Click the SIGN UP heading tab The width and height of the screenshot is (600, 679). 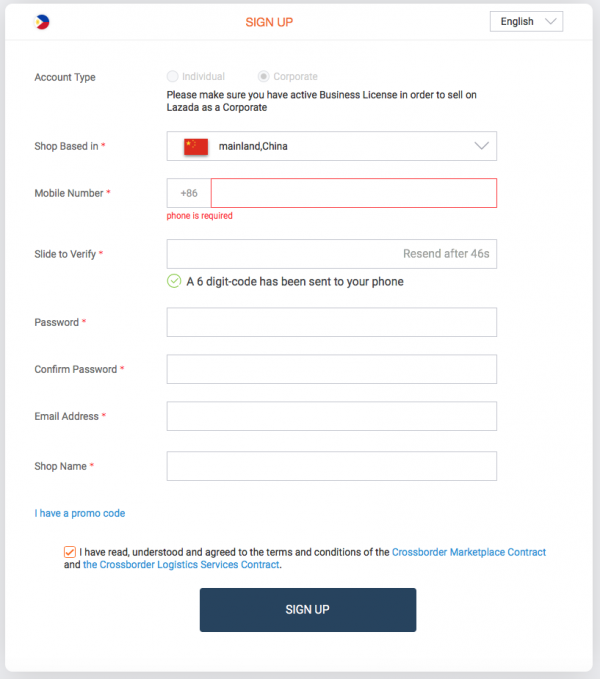(269, 22)
